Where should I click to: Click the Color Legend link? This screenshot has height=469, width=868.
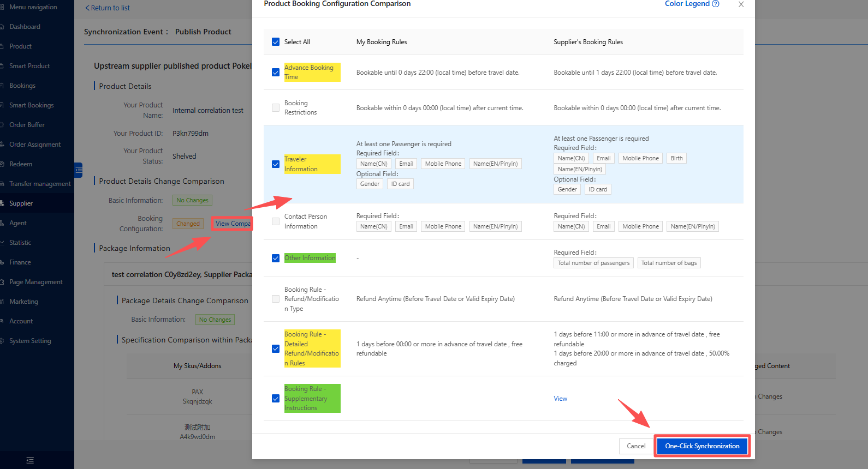(687, 4)
